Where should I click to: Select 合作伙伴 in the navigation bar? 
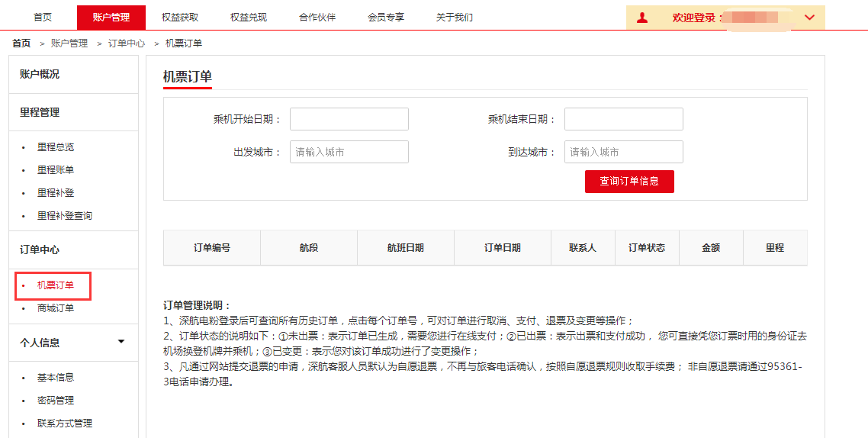[x=317, y=18]
